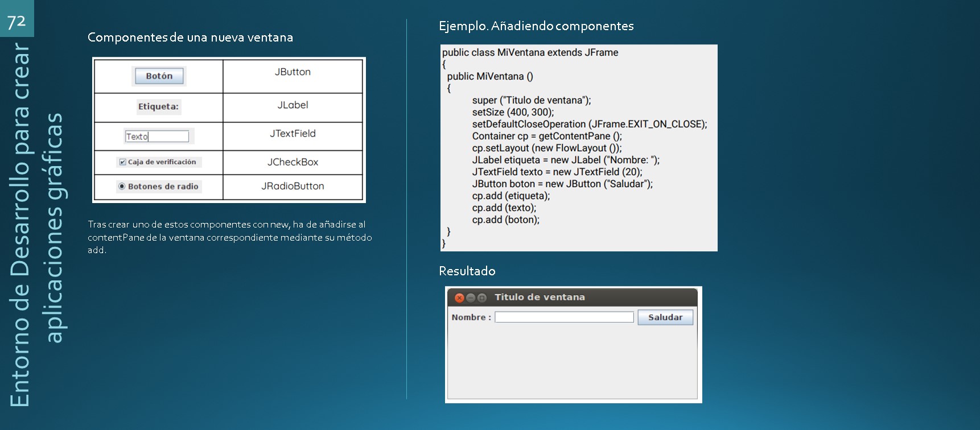Click the "Ejemplo. Añadiendo componentes" heading
Image resolution: width=980 pixels, height=430 pixels.
(536, 26)
